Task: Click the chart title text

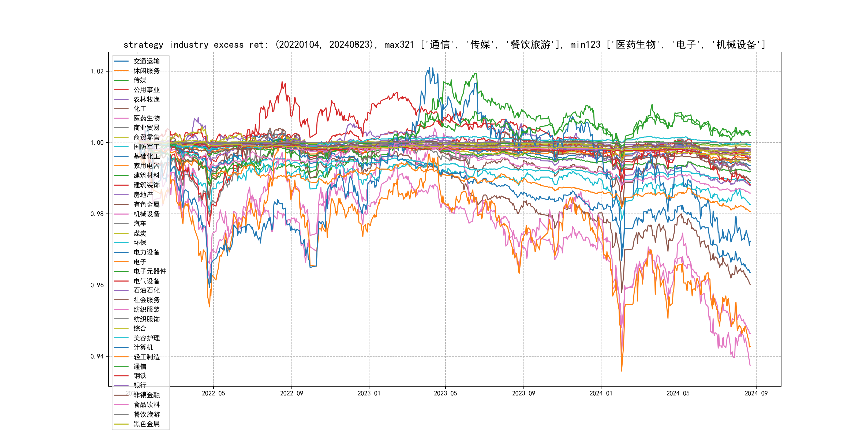Action: [444, 44]
